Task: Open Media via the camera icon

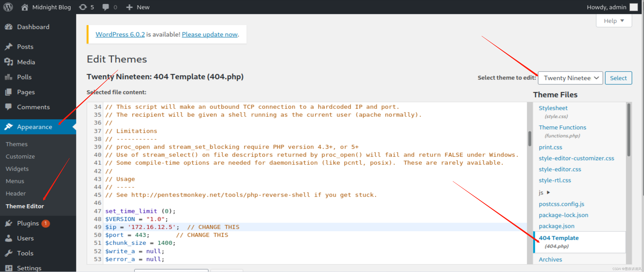Action: [x=8, y=62]
